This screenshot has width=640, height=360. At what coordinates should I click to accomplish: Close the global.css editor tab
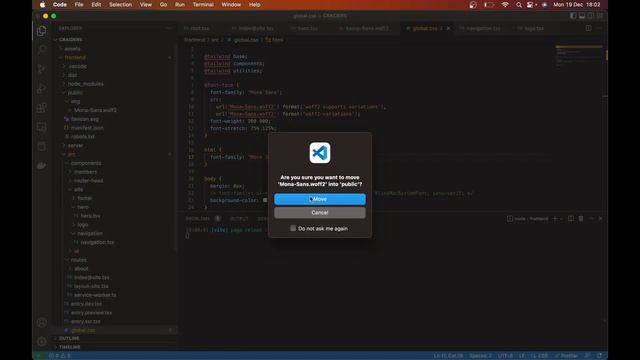coord(448,29)
